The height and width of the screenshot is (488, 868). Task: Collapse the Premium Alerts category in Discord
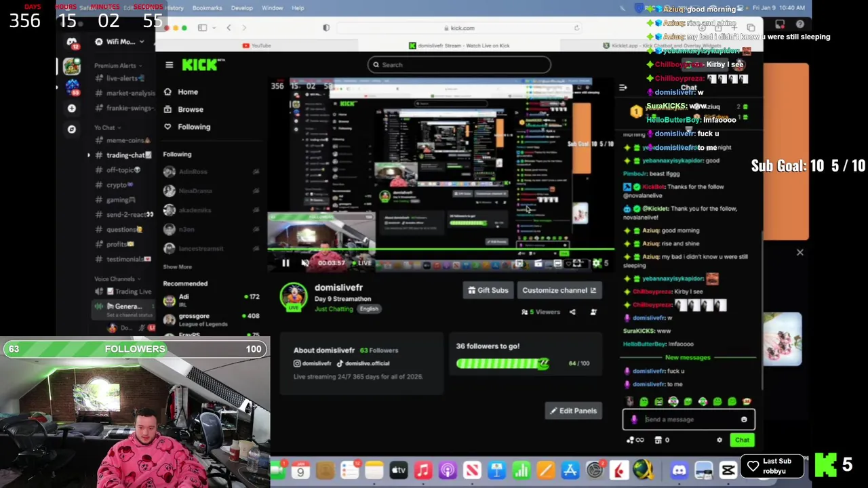tap(119, 66)
